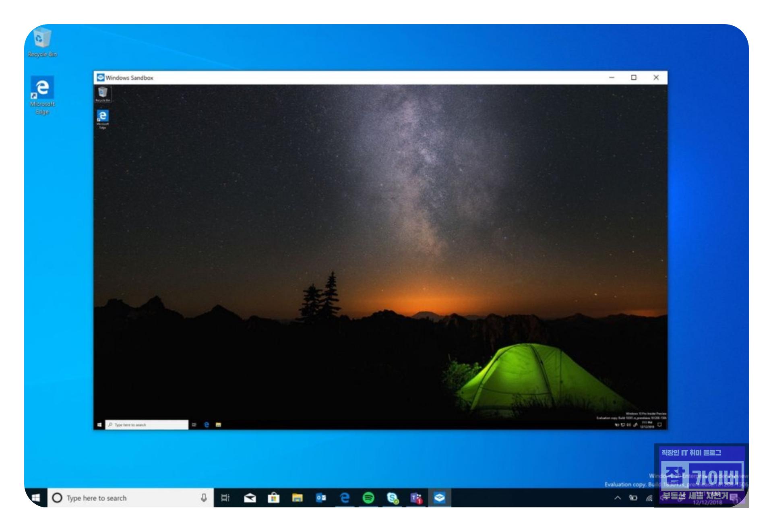Open Microsoft Teams from taskbar
Viewport: 773px width, 532px height.
pos(416,498)
